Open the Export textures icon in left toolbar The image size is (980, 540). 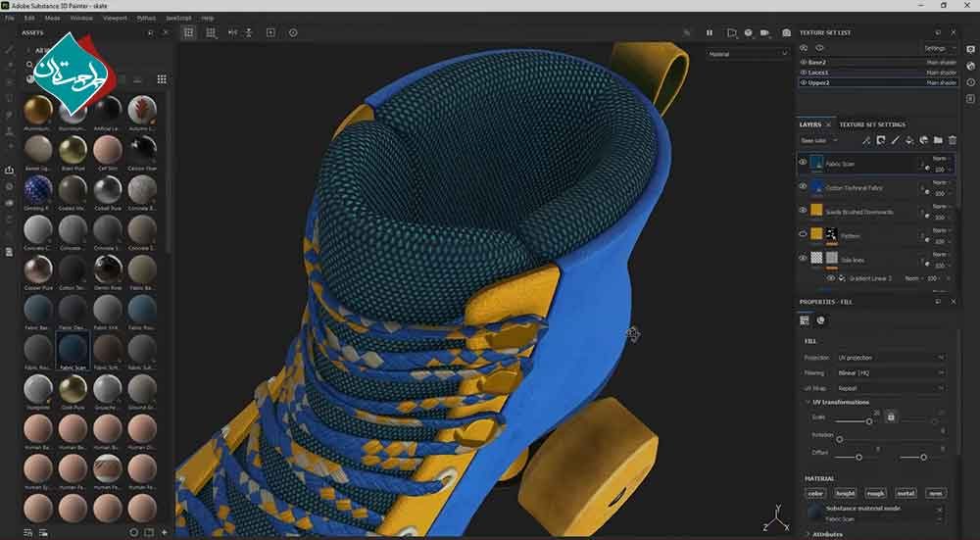click(10, 170)
